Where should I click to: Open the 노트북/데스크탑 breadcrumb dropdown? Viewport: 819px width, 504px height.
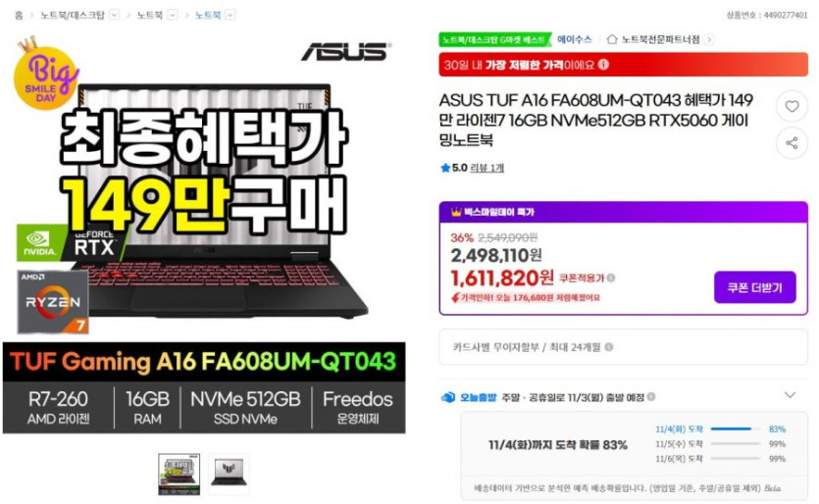click(115, 15)
